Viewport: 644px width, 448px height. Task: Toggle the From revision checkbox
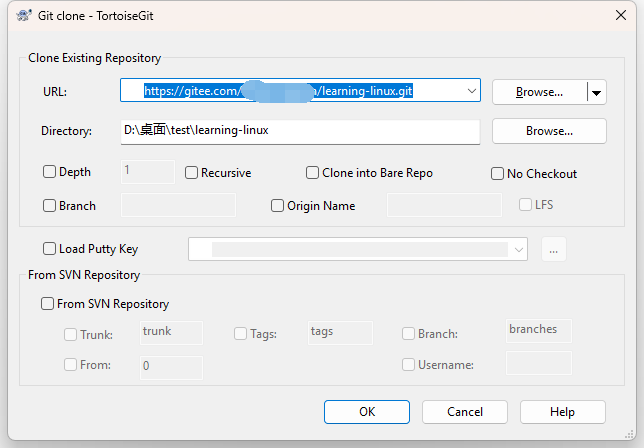coord(70,365)
